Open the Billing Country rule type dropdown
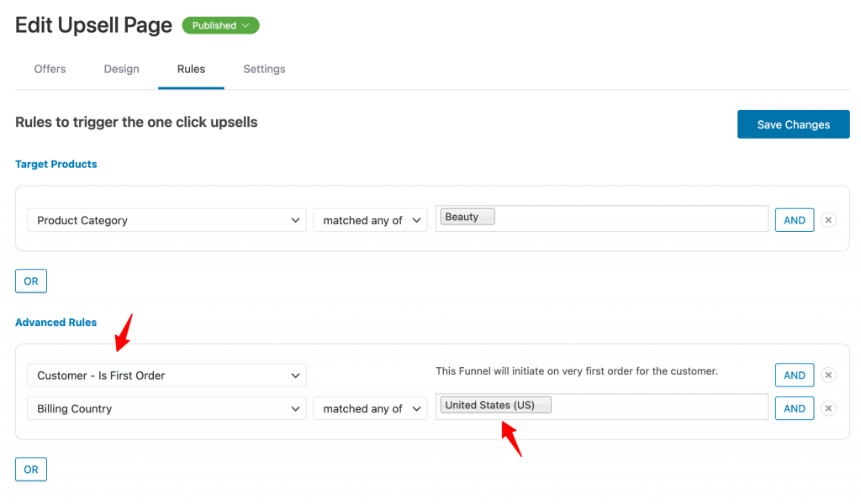This screenshot has width=861, height=504. (166, 408)
